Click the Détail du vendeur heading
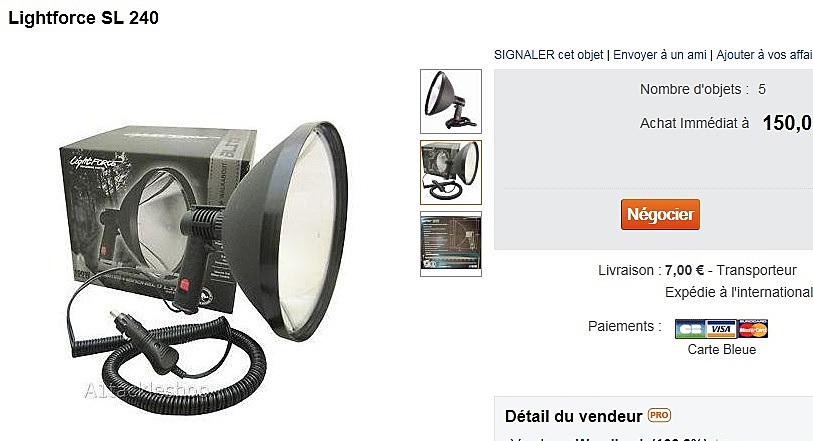Screen dimensions: 813x441 point(573,416)
